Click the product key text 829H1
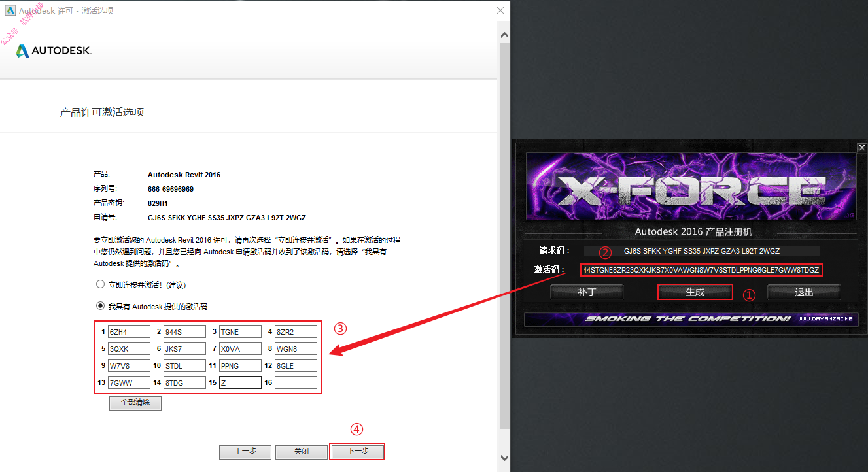Viewport: 868px width, 472px height. point(158,203)
